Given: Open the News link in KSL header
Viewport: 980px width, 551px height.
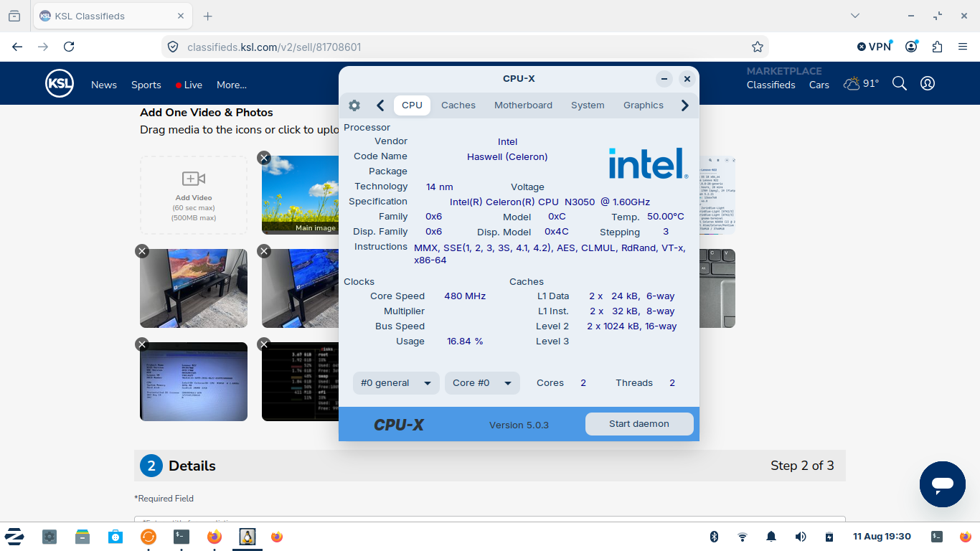Looking at the screenshot, I should (104, 85).
